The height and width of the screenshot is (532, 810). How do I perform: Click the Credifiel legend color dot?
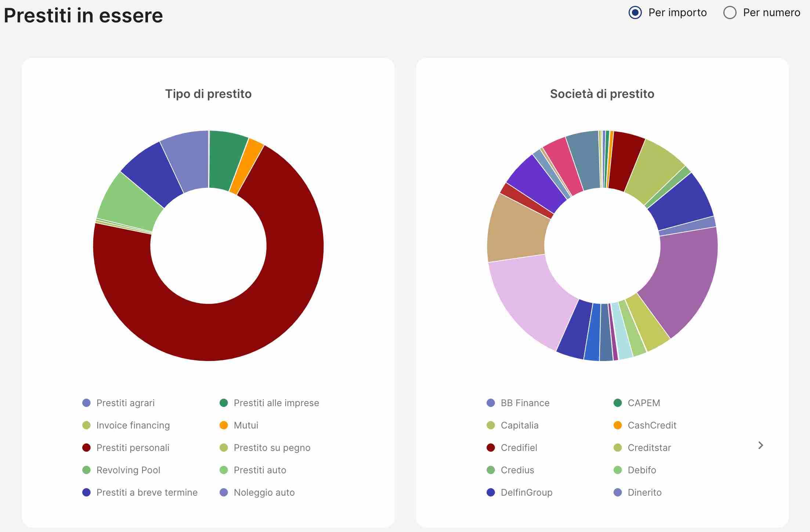pyautogui.click(x=491, y=448)
